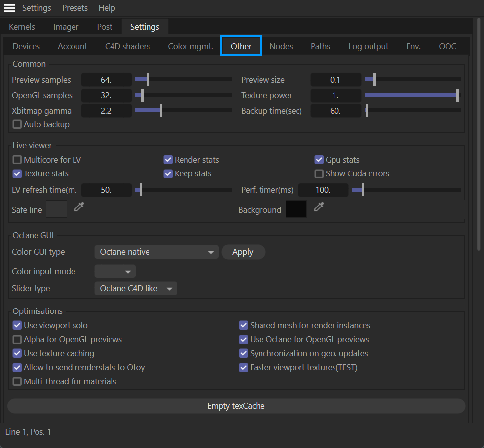The image size is (484, 448).
Task: Toggle Multicore for LV checkbox
Action: coord(17,160)
